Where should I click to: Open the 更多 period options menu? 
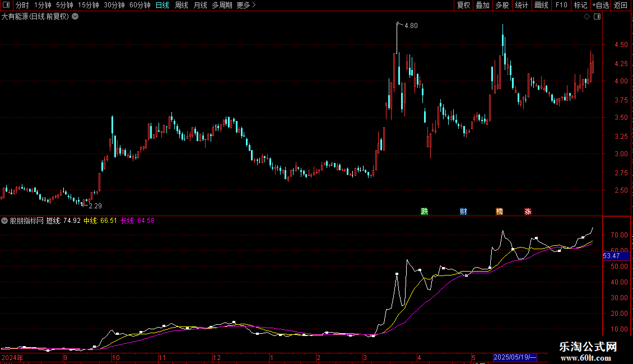point(246,6)
